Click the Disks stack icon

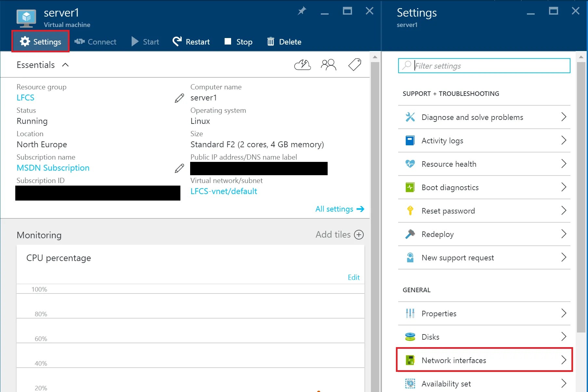tap(410, 337)
